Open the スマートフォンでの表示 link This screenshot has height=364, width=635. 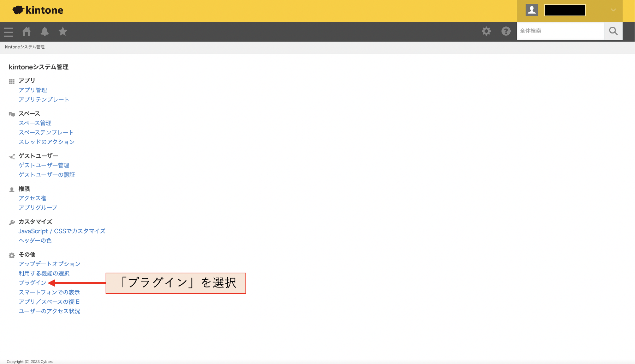[x=49, y=292]
